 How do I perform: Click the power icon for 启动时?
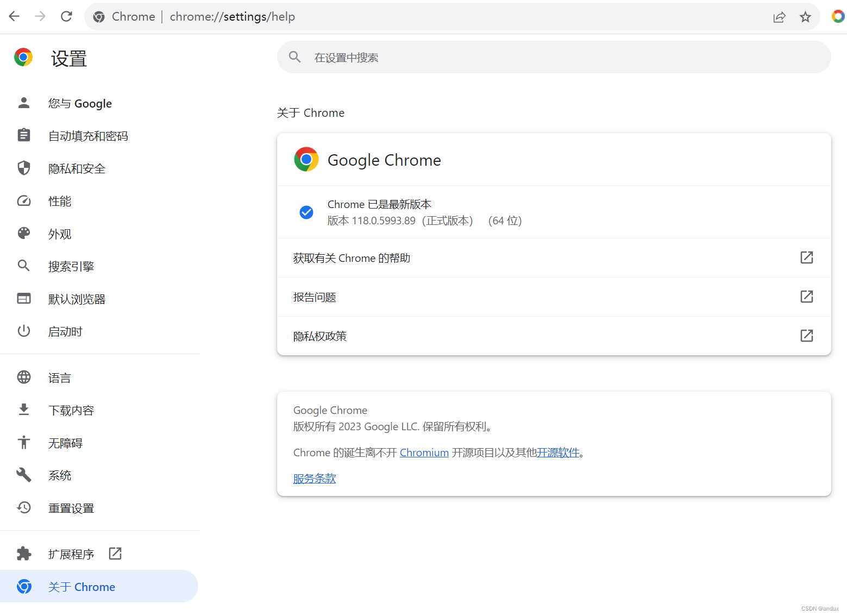[24, 331]
